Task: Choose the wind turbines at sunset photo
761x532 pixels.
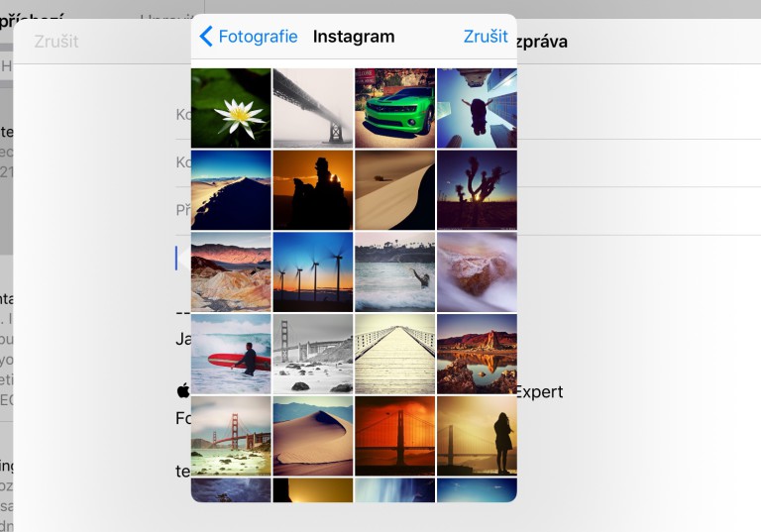Action: click(x=313, y=271)
